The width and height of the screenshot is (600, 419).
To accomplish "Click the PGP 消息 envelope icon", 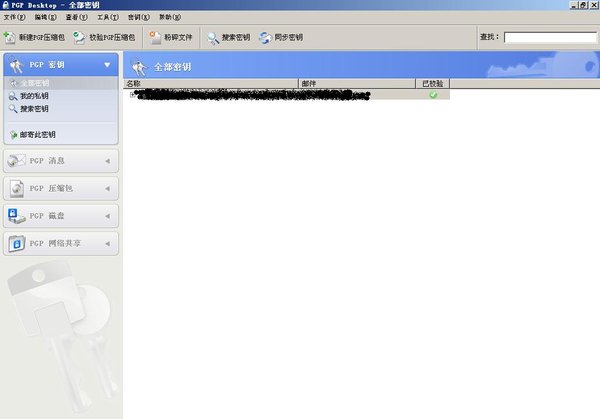I will coord(16,161).
